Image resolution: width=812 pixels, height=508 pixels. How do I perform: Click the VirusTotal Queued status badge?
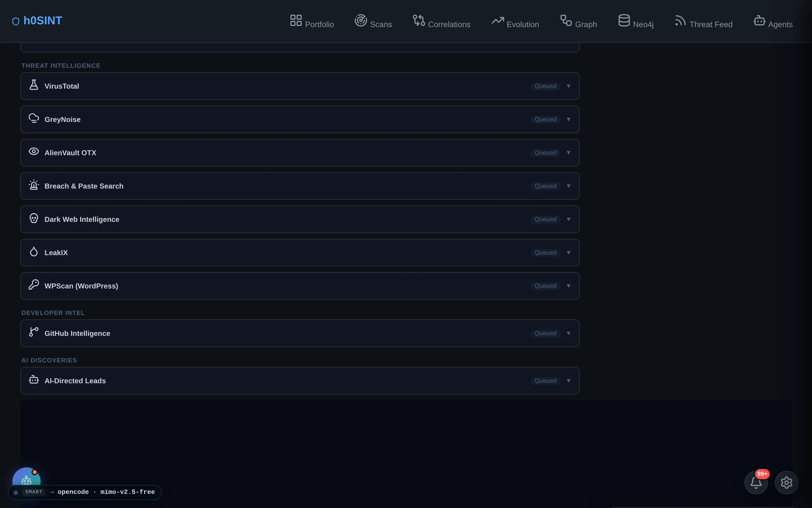tap(545, 86)
